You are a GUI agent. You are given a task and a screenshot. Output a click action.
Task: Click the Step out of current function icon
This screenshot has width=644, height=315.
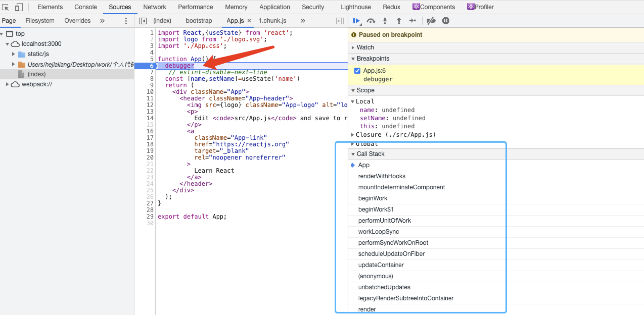click(399, 21)
